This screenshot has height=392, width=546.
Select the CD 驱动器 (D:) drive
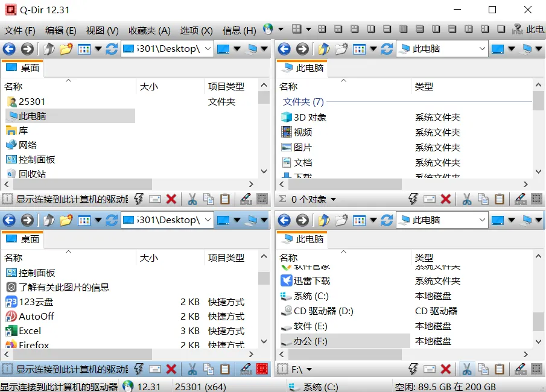point(317,311)
